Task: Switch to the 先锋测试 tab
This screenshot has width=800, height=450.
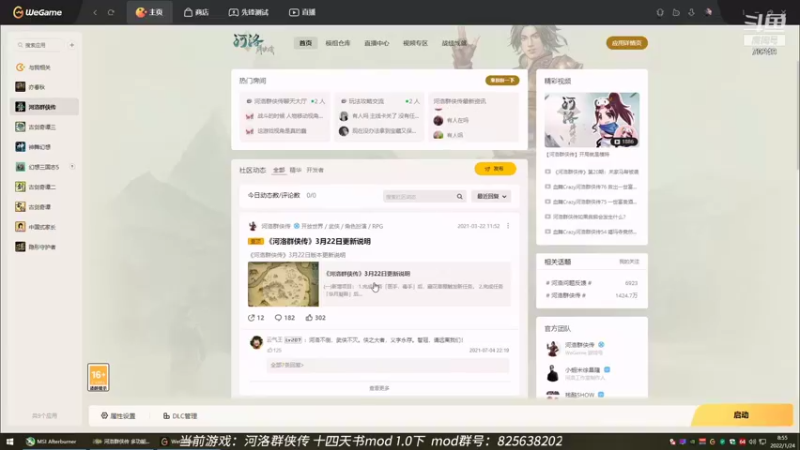Action: point(248,12)
